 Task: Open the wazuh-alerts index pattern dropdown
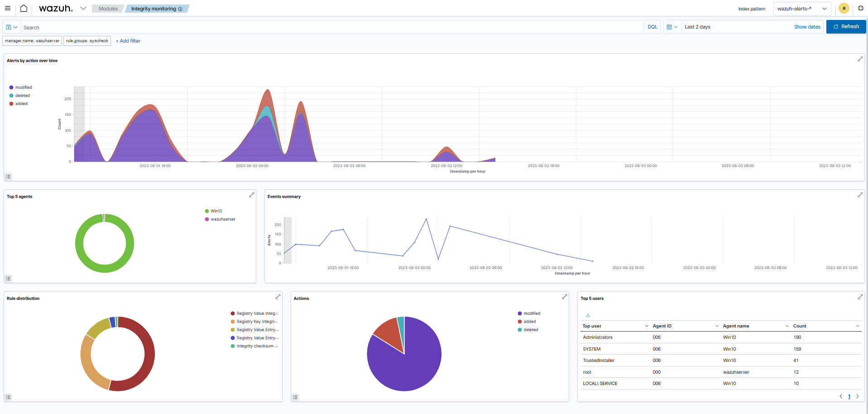pos(802,9)
